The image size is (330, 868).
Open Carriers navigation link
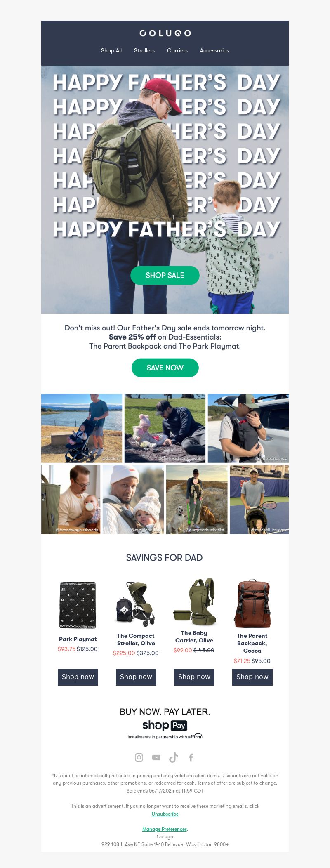pos(177,50)
